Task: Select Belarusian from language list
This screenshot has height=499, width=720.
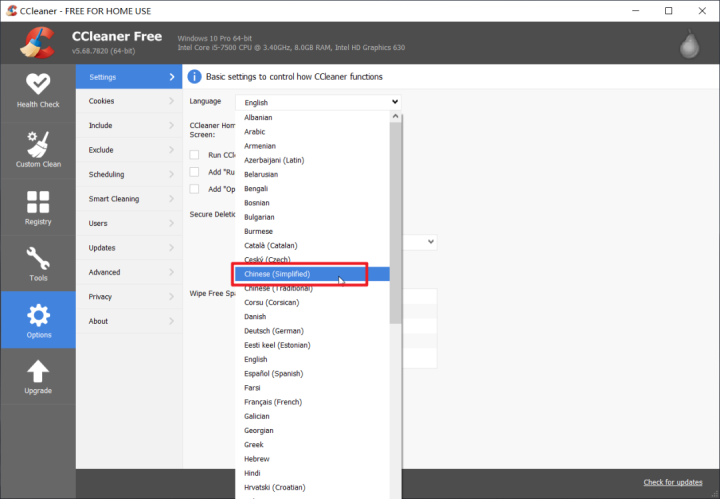Action: coord(312,174)
